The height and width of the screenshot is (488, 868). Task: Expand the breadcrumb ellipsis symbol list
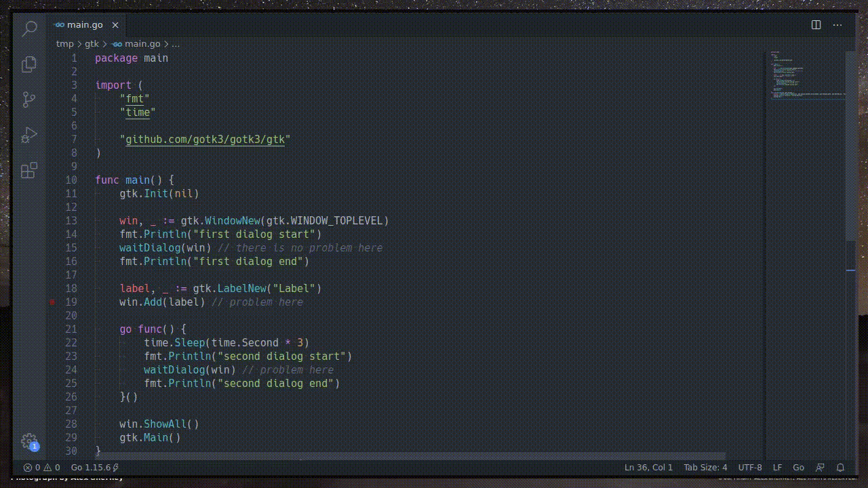[176, 43]
